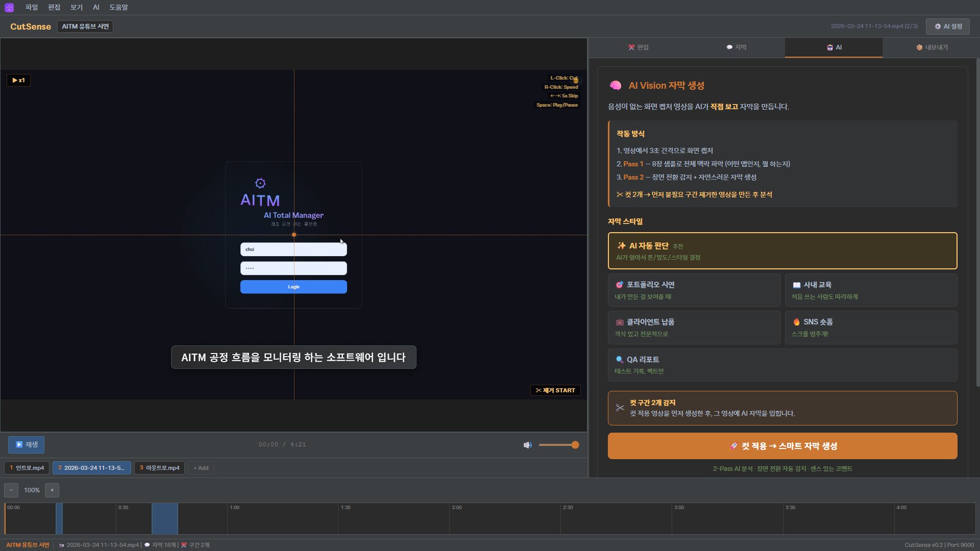Adjust the volume slider
The height and width of the screenshot is (551, 980).
558,445
